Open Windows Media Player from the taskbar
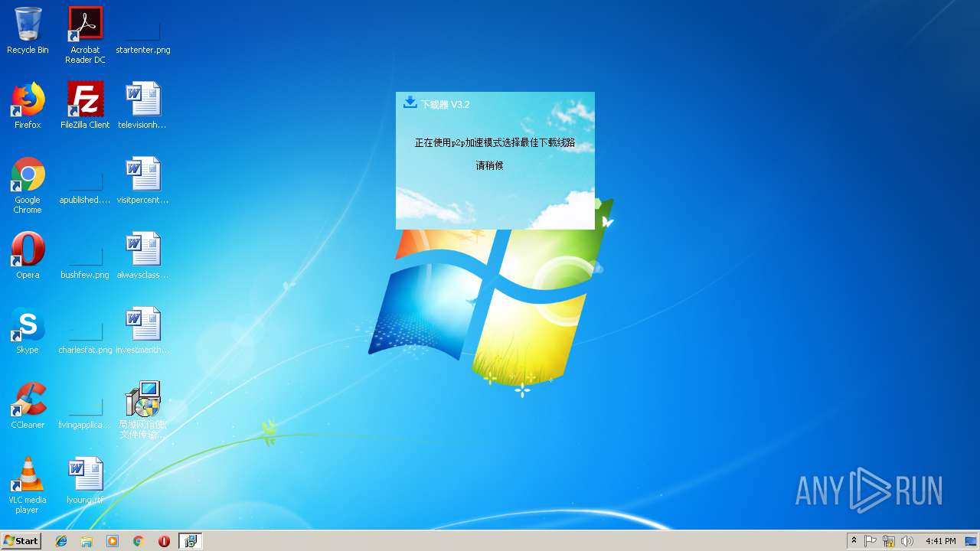Image resolution: width=980 pixels, height=551 pixels. (113, 541)
